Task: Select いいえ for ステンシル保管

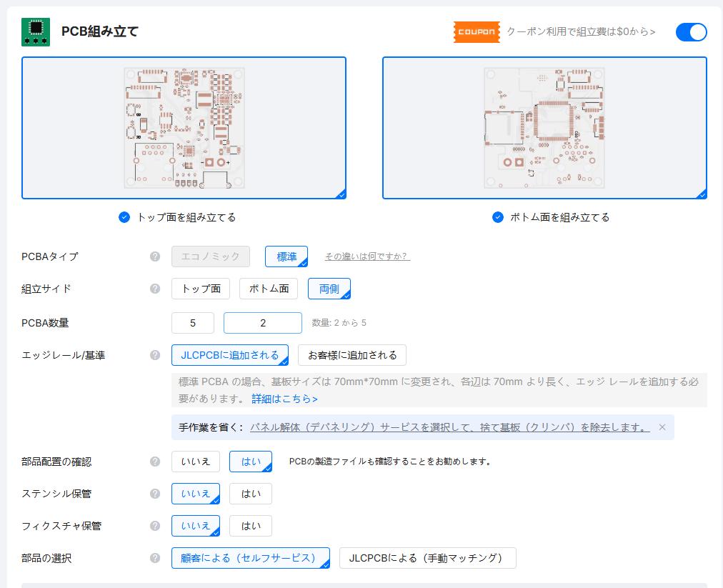Action: coord(196,494)
